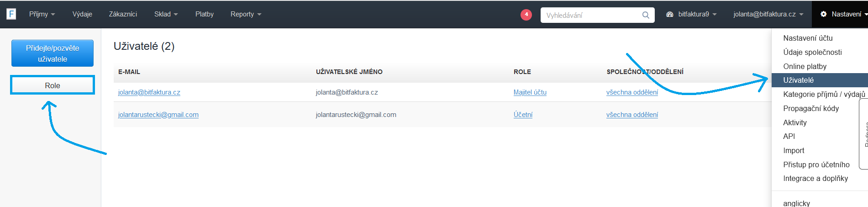Screen dimensions: 868x207
Task: Go to the Zákazníci section
Action: tap(123, 14)
